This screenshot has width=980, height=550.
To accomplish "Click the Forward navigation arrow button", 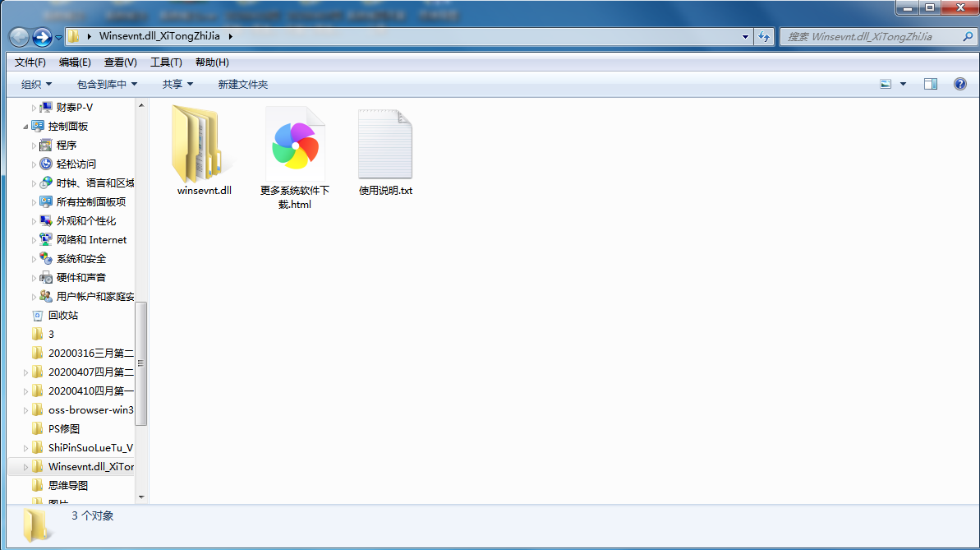I will (x=42, y=37).
